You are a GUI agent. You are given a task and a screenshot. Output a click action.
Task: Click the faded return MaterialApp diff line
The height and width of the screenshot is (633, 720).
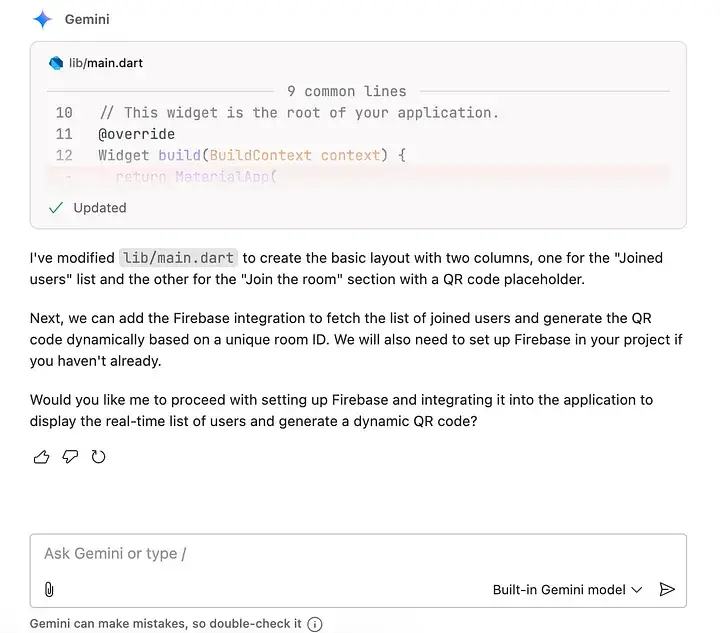(x=197, y=176)
